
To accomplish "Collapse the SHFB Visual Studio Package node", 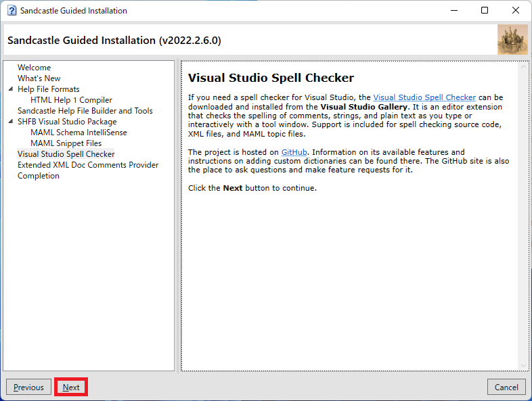I will pos(11,121).
